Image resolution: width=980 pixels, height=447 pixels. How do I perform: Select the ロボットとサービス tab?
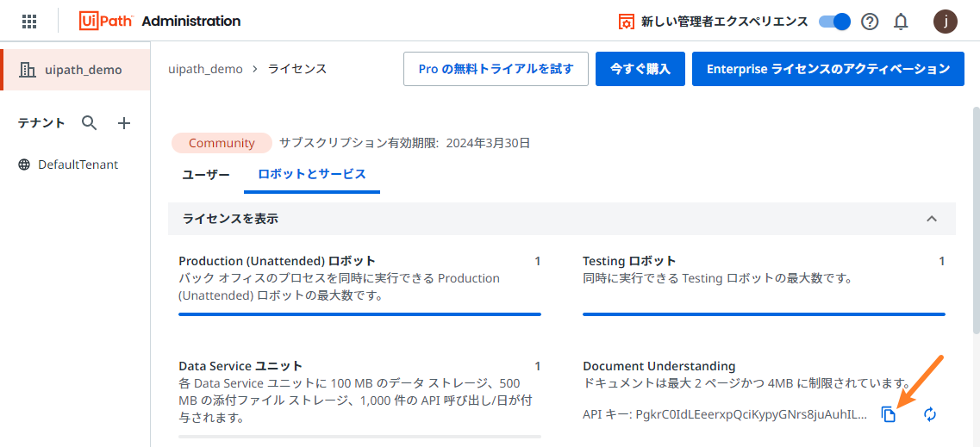click(x=312, y=175)
